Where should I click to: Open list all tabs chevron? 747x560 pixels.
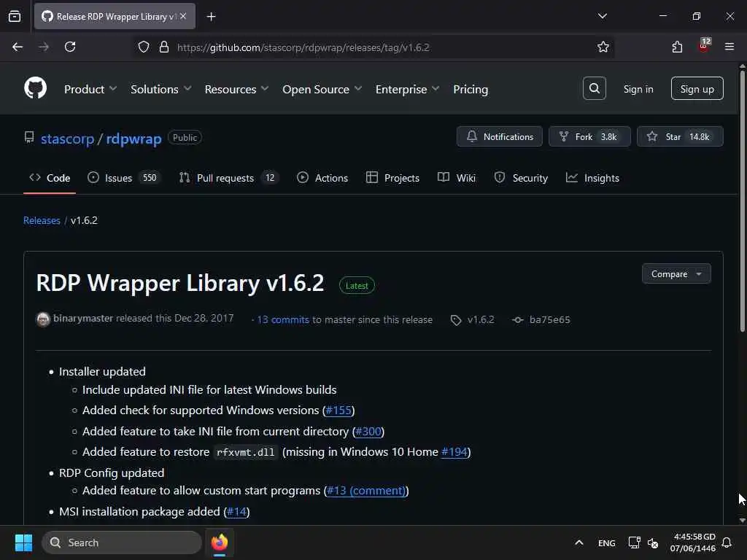pyautogui.click(x=602, y=16)
